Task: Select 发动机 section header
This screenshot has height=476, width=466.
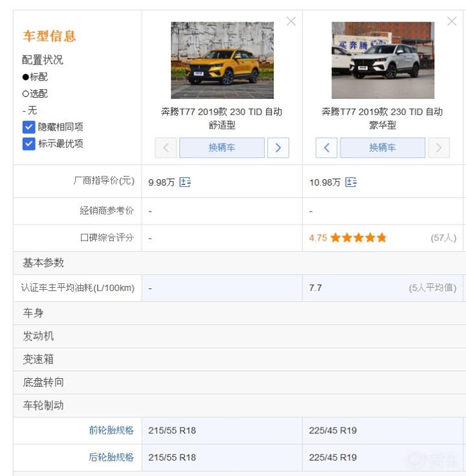Action: (240, 336)
